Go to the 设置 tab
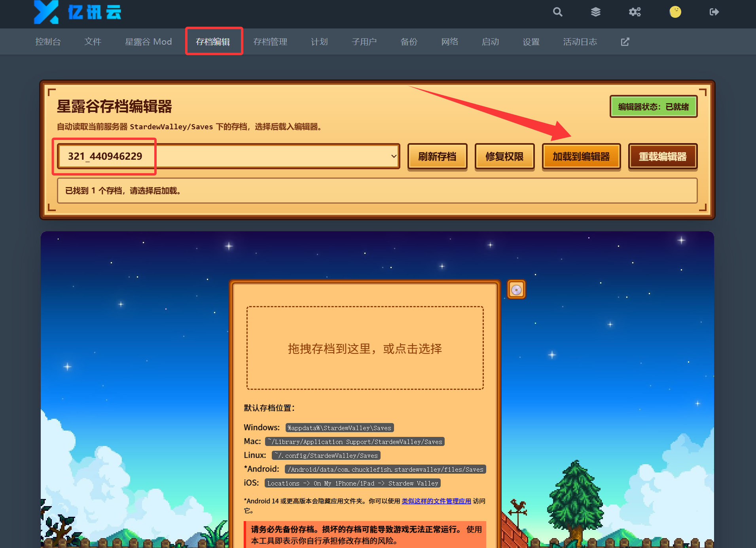756x548 pixels. [531, 42]
